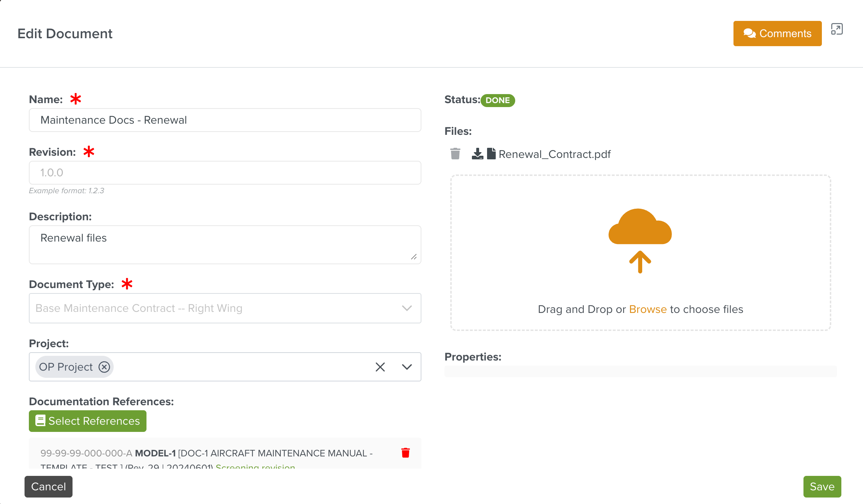
Task: Browse to choose files link
Action: point(648,309)
